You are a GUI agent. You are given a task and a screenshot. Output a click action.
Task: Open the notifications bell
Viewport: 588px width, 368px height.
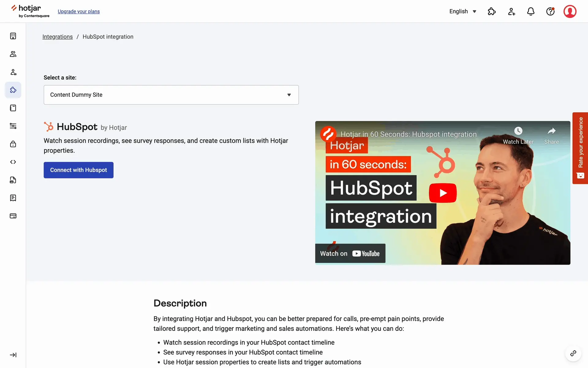coord(531,11)
